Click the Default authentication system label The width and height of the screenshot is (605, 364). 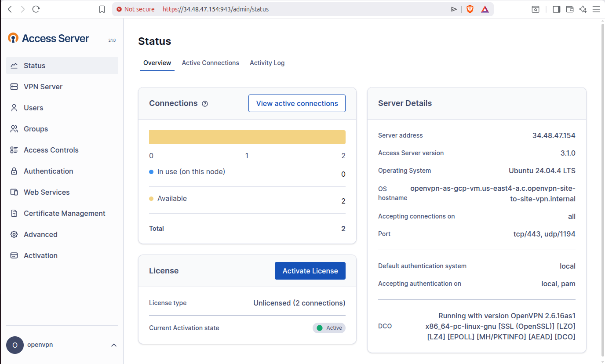422,266
